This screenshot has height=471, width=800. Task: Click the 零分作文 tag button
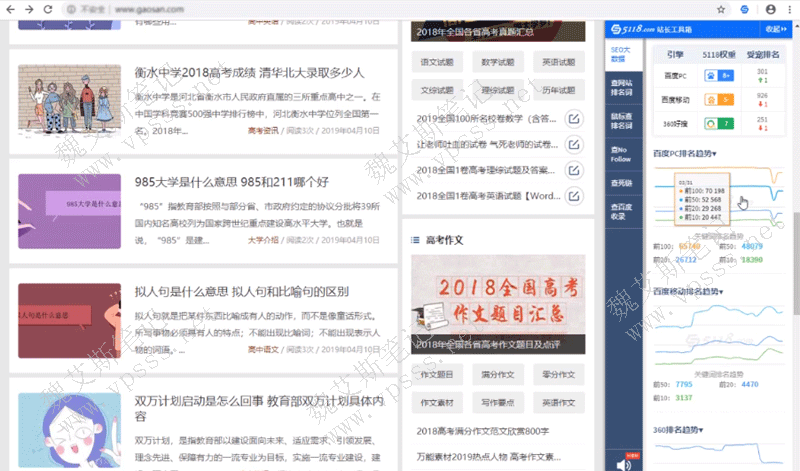coord(559,375)
